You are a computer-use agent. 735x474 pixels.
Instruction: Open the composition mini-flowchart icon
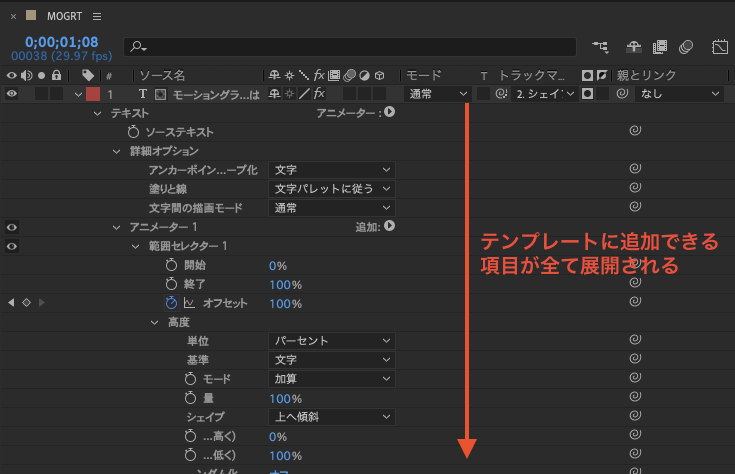[600, 46]
